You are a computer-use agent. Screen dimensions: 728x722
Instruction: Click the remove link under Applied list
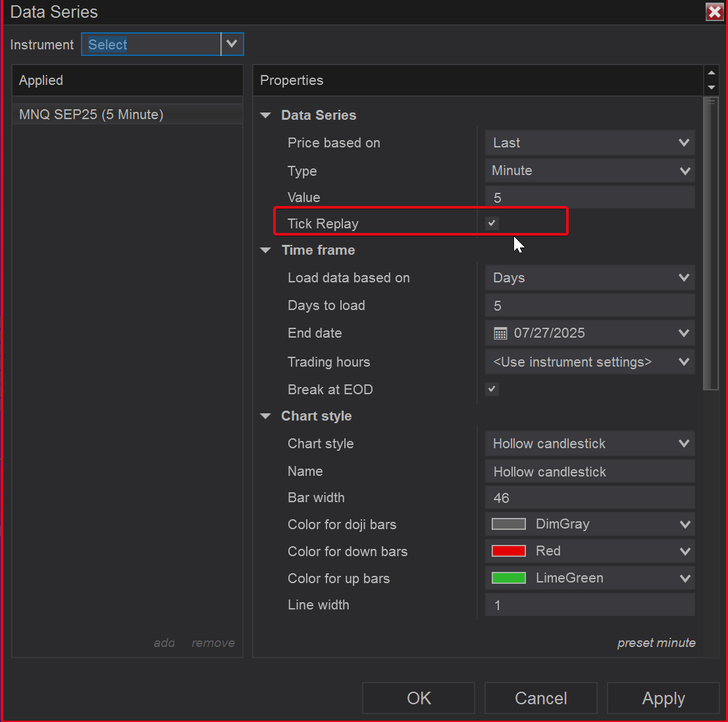[x=213, y=643]
